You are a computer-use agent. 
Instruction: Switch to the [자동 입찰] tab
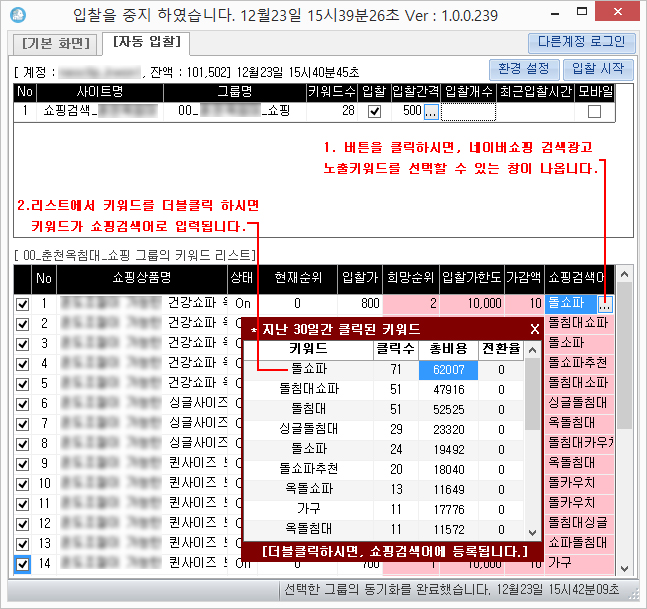click(x=146, y=42)
